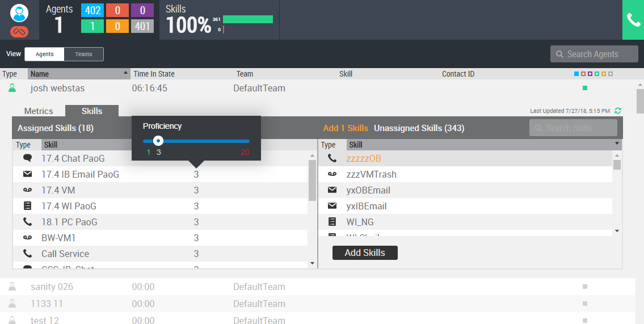
Task: Click the red unlinked status badge
Action: 19,31
